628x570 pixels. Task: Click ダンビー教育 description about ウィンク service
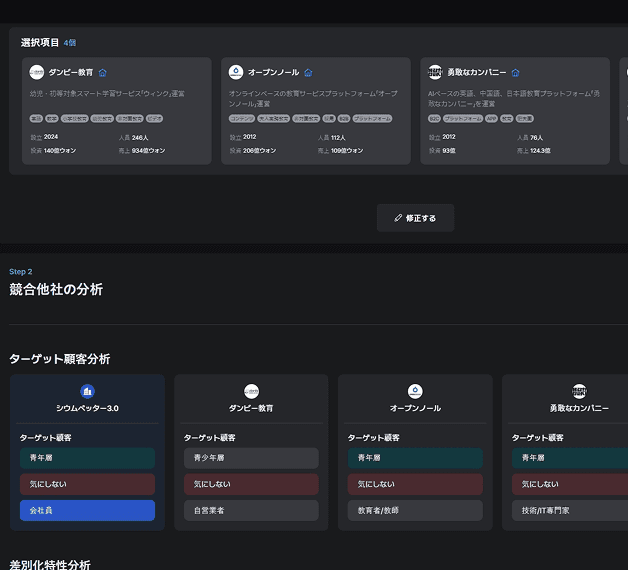pos(107,93)
